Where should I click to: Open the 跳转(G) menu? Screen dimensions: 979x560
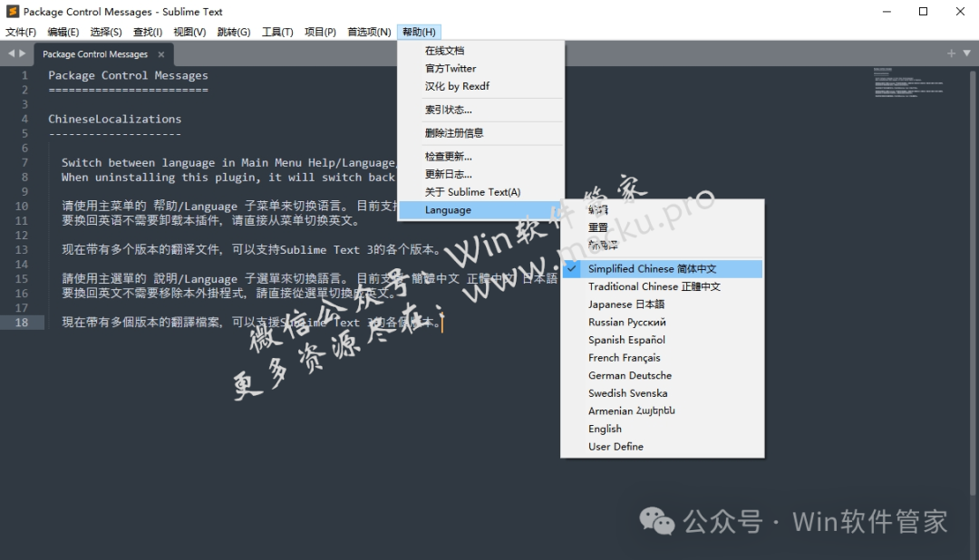234,32
